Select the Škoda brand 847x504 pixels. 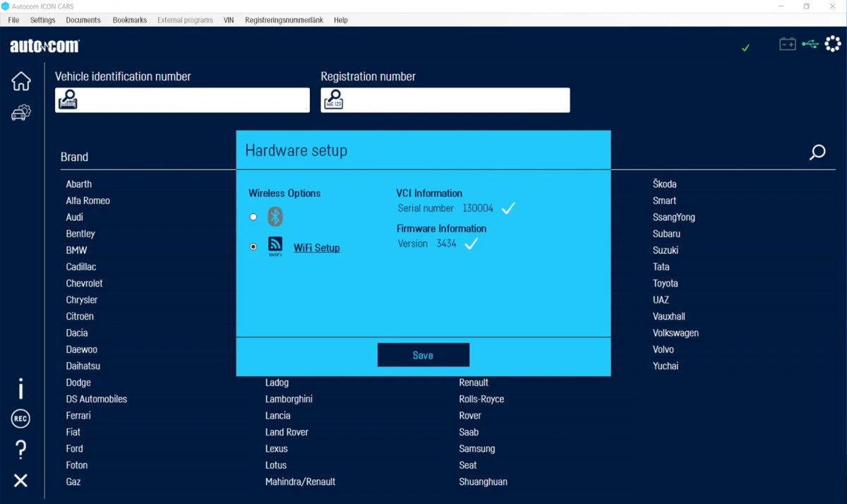click(x=665, y=184)
